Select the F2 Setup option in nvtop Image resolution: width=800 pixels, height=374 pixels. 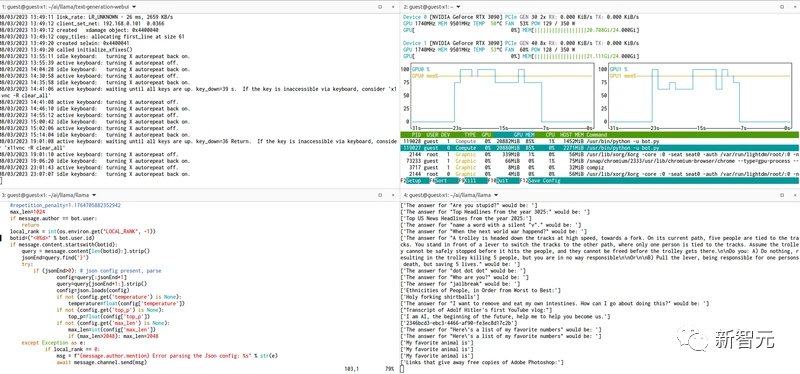coord(414,181)
